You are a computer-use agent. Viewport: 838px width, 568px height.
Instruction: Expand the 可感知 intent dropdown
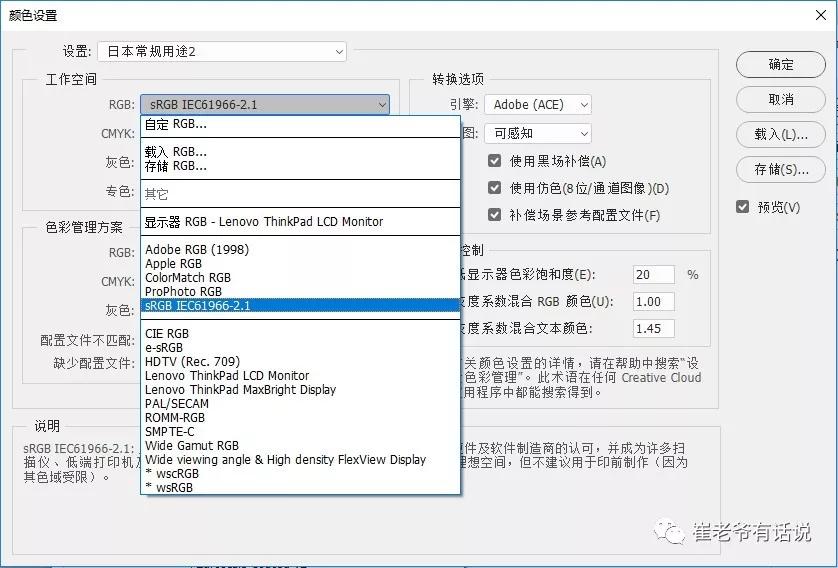pos(539,132)
